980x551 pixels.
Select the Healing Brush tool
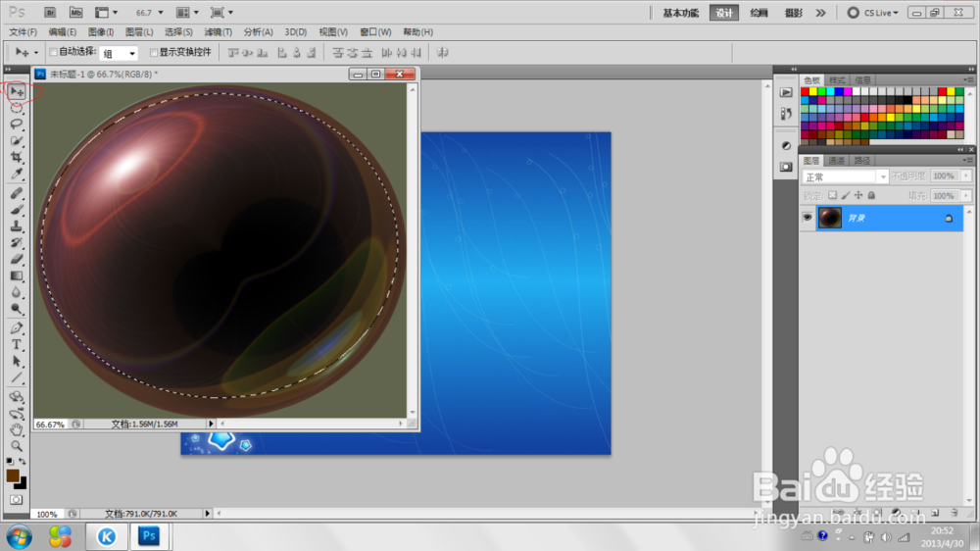click(17, 193)
